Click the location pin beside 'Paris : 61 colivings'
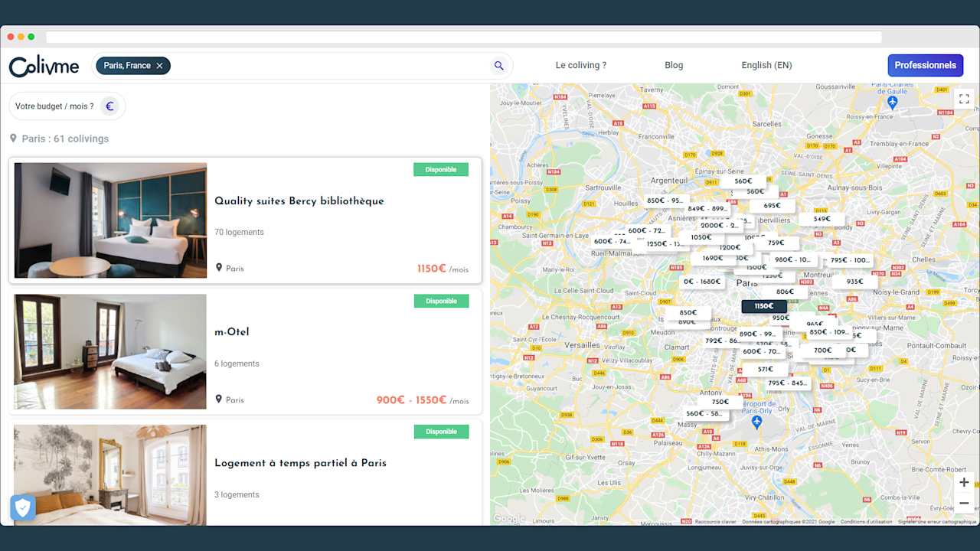Viewport: 980px width, 551px height. 13,139
